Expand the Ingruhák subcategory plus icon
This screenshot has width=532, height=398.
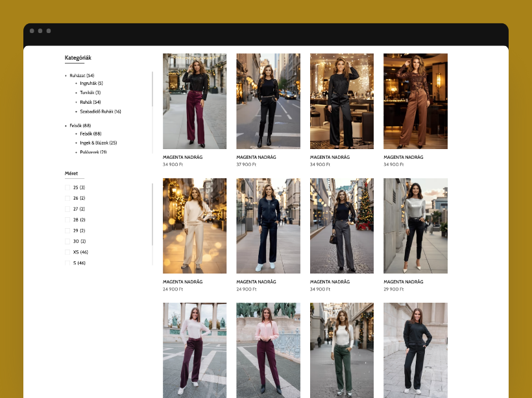76,83
